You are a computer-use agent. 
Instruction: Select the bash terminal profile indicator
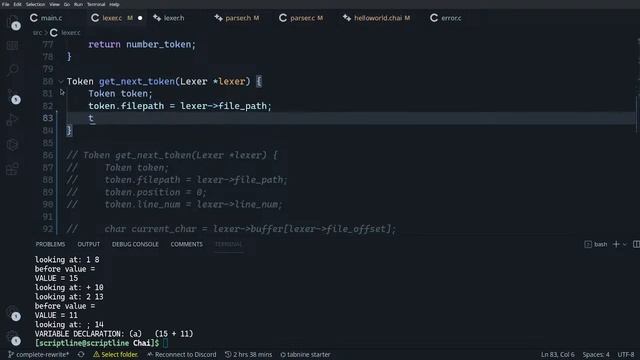tap(596, 244)
